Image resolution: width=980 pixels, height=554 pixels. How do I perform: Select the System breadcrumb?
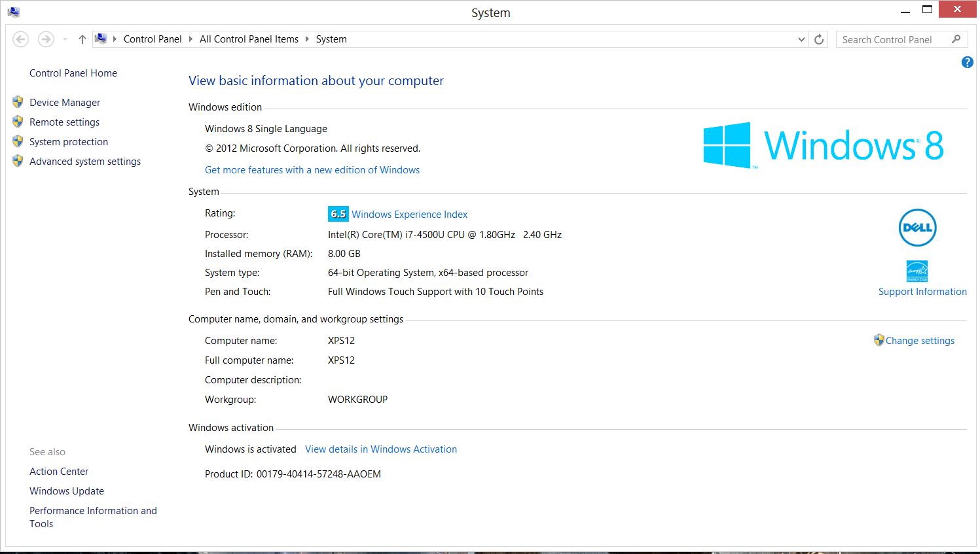point(331,39)
